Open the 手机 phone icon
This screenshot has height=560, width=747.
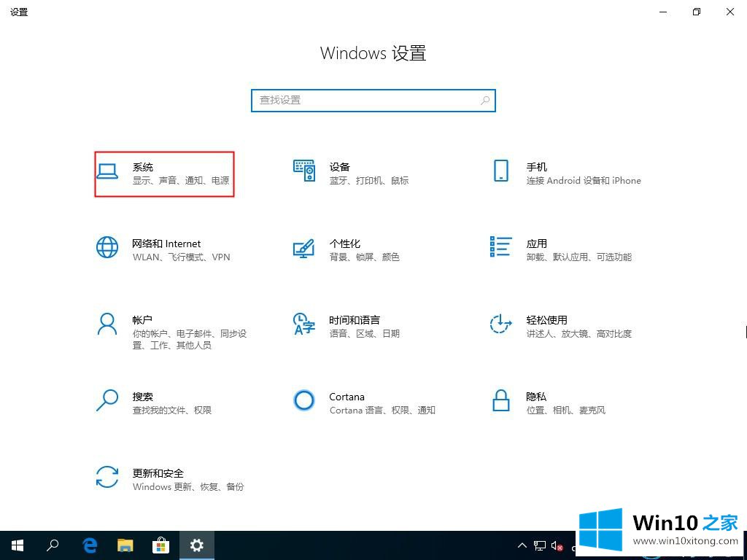pos(500,171)
